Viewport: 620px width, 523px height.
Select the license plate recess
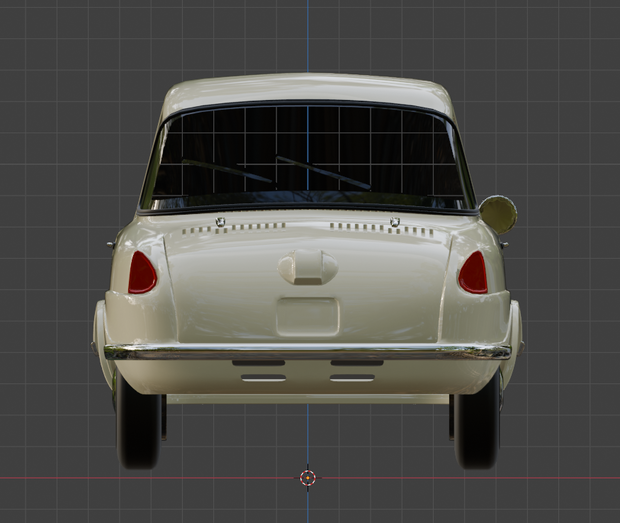308,317
